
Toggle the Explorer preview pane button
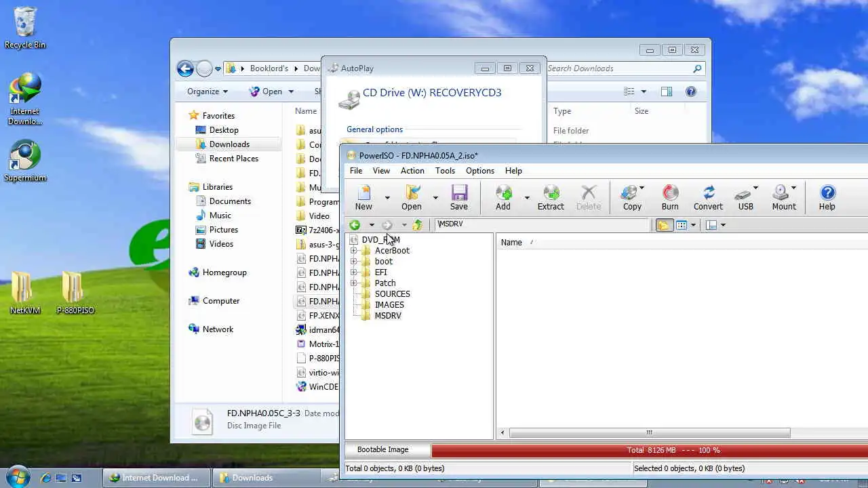coord(667,91)
